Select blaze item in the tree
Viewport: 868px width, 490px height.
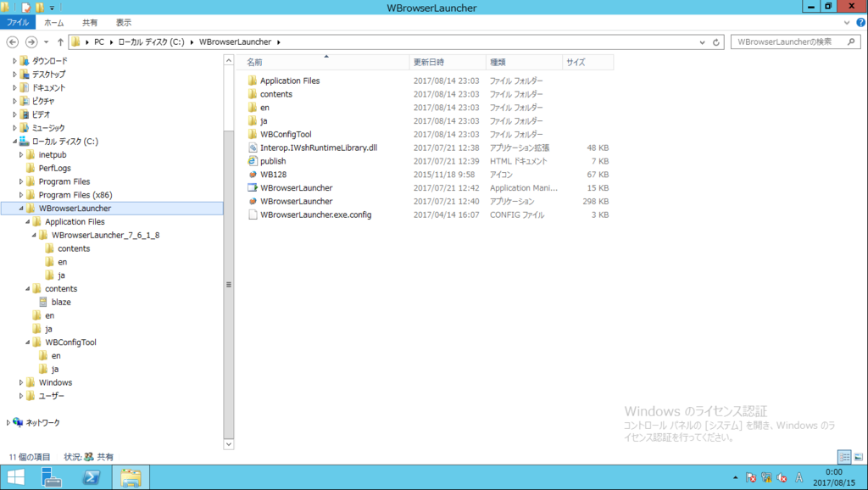(x=61, y=303)
